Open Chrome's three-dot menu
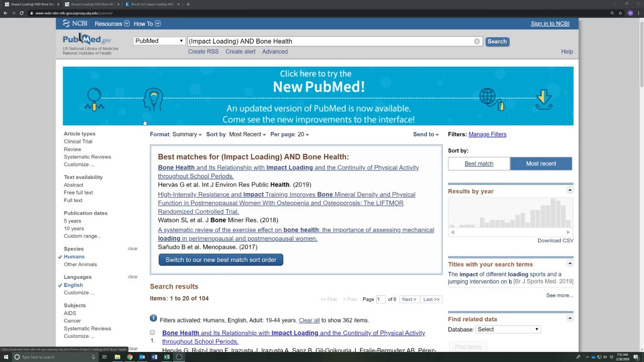The image size is (644, 362). coord(638,13)
